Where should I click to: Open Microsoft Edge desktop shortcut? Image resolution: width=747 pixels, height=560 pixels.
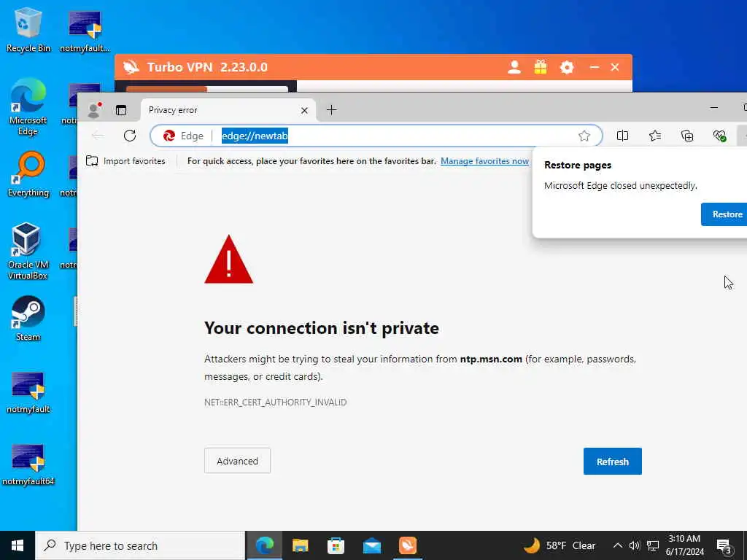tap(28, 106)
